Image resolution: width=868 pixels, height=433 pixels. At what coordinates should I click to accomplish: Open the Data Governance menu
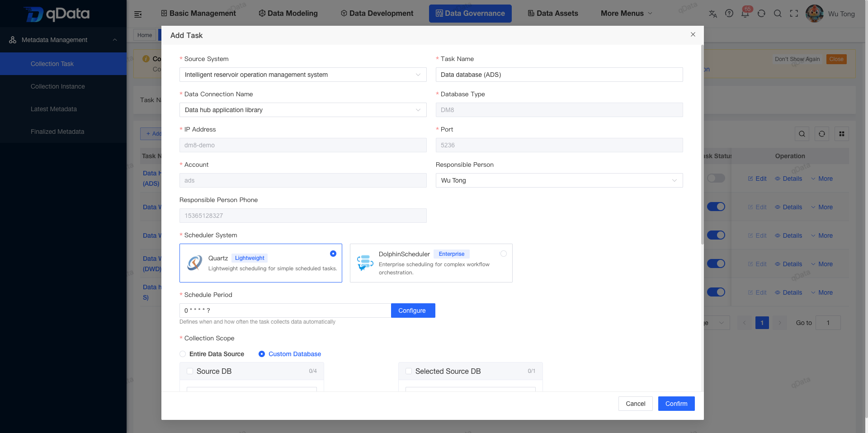(x=470, y=14)
